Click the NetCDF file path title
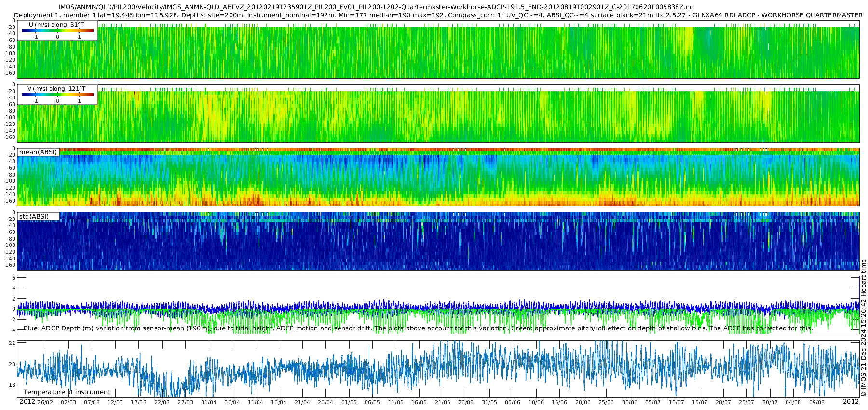This screenshot has width=868, height=410. click(x=375, y=7)
